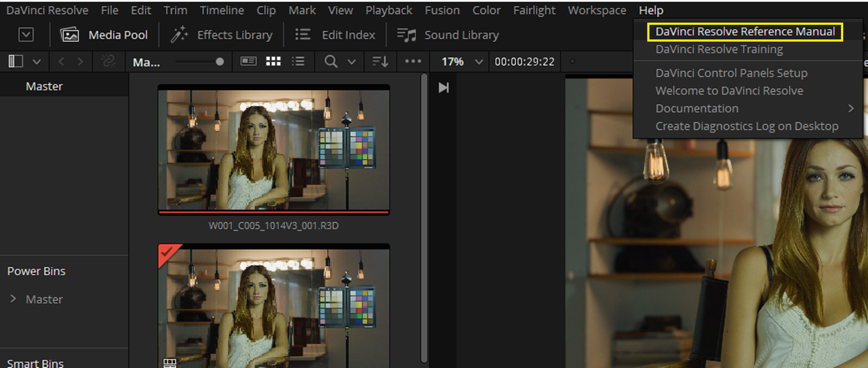This screenshot has height=368, width=868.
Task: Open the Workspace menu
Action: 597,10
